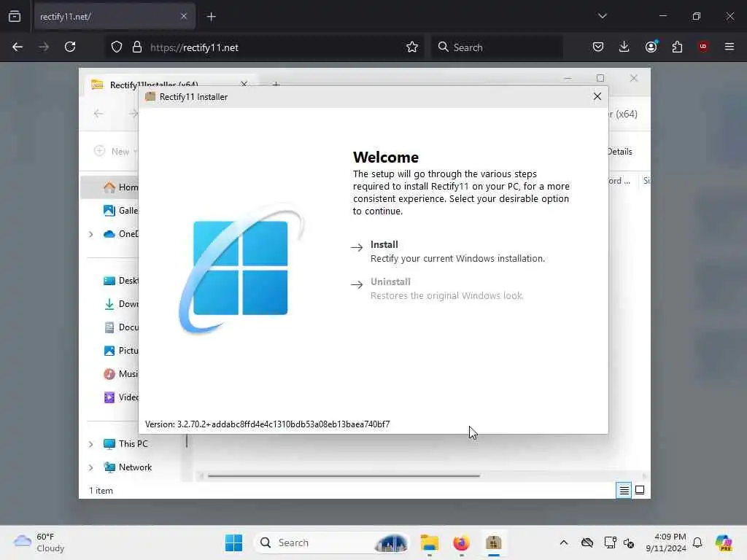Bookmark this page with the star icon

[x=412, y=47]
